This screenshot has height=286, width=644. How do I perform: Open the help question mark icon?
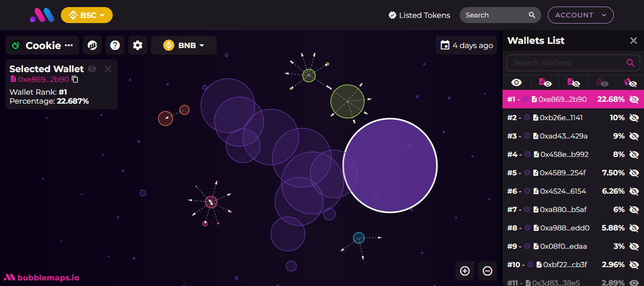point(115,45)
